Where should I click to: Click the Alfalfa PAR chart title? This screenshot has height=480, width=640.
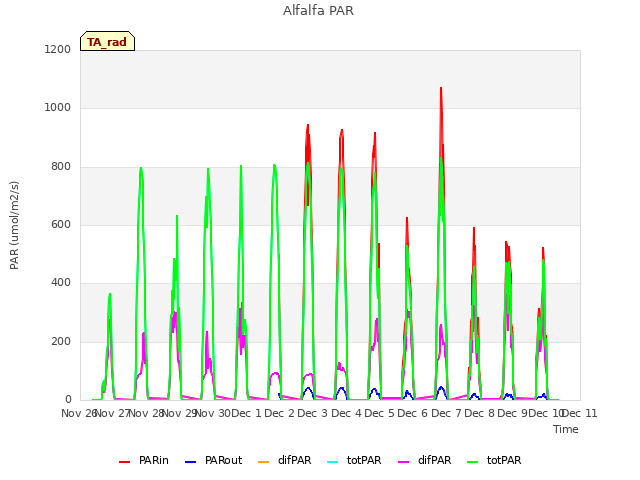pos(318,11)
